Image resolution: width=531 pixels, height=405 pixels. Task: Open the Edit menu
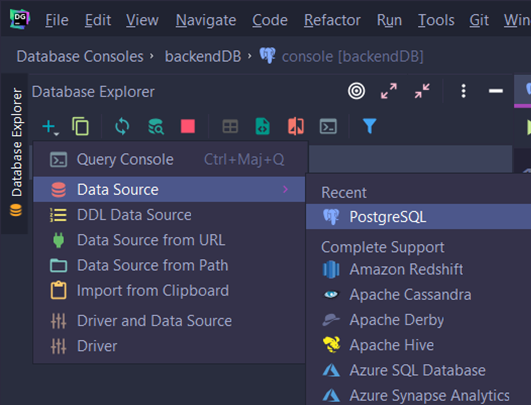pos(98,20)
